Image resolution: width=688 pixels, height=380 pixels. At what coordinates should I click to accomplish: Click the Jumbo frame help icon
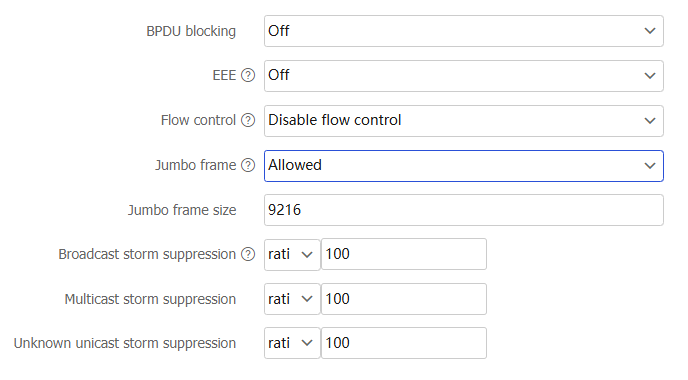[x=248, y=165]
